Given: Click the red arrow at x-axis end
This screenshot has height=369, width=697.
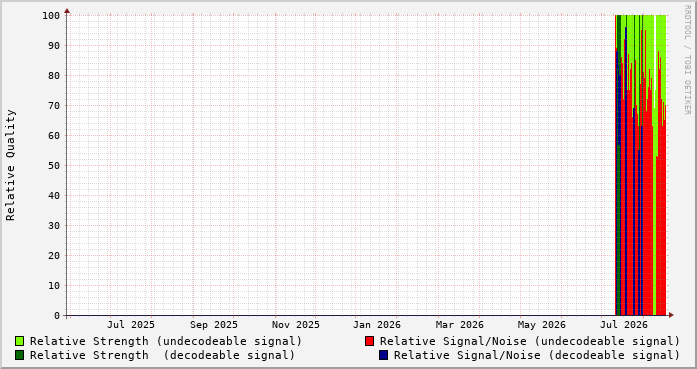Looking at the screenshot, I should tap(671, 315).
